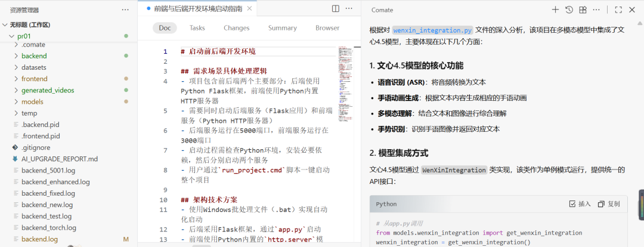644x247 pixels.
Task: Collapse the 无标题 (工作区) workspace root
Action: [x=5, y=24]
